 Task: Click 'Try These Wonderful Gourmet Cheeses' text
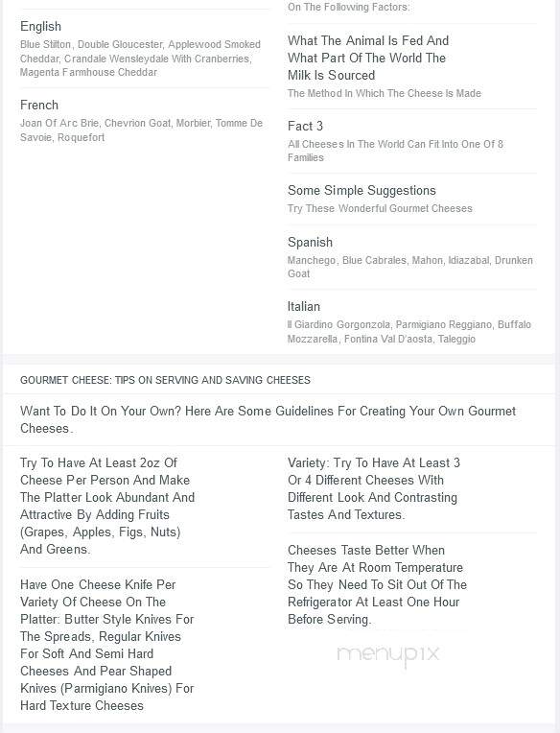pos(380,208)
